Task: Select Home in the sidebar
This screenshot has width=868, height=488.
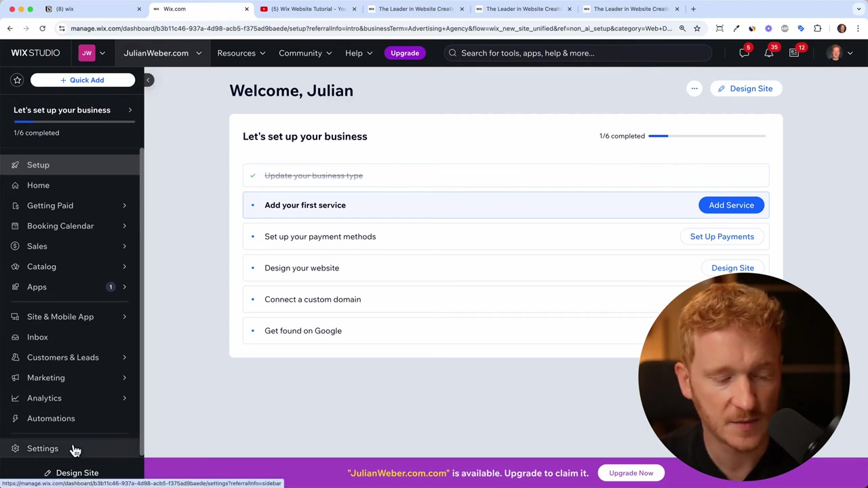Action: pyautogui.click(x=71, y=185)
